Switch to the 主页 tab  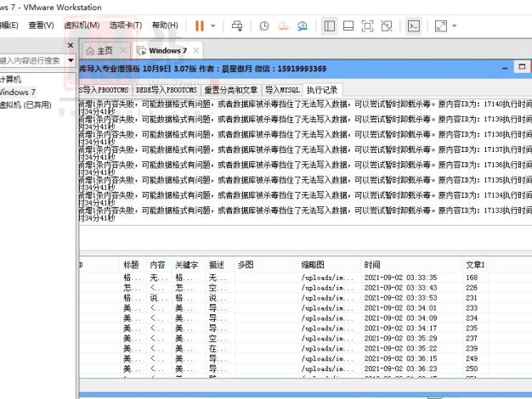tap(105, 51)
